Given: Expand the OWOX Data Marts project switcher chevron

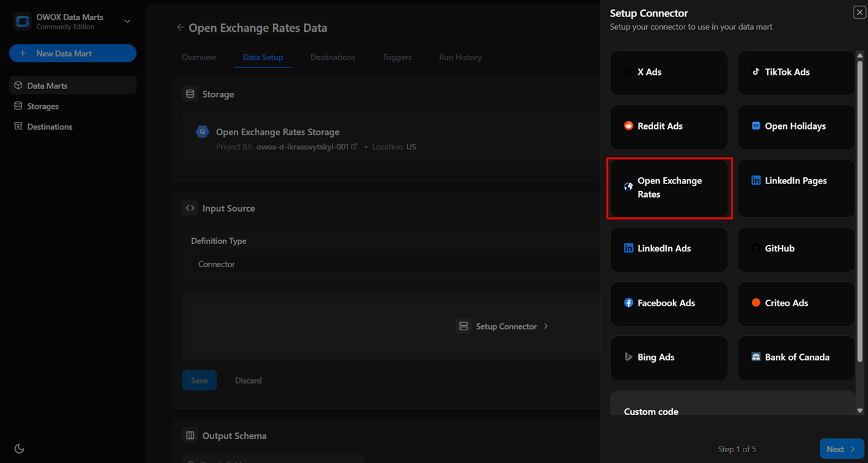Looking at the screenshot, I should 127,22.
